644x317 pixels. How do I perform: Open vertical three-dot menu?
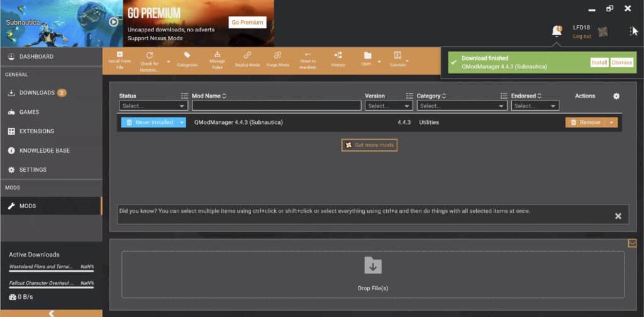[631, 31]
